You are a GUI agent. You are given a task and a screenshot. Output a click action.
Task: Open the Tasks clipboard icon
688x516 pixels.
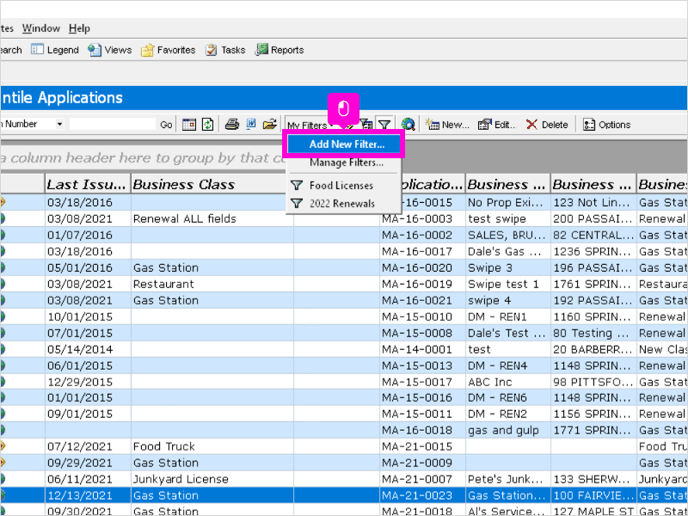[211, 50]
